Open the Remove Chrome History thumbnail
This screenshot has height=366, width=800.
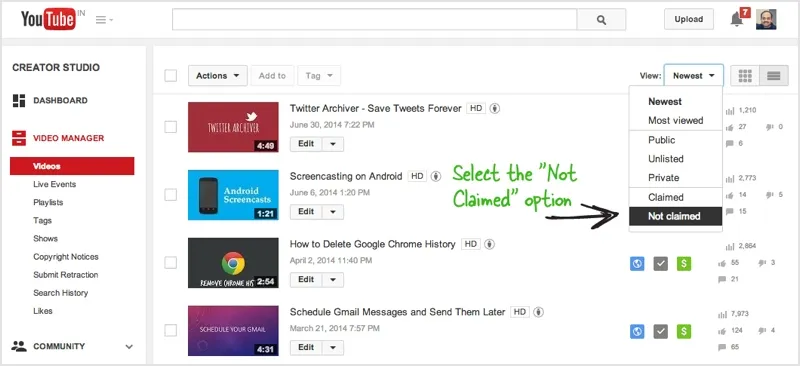(233, 263)
